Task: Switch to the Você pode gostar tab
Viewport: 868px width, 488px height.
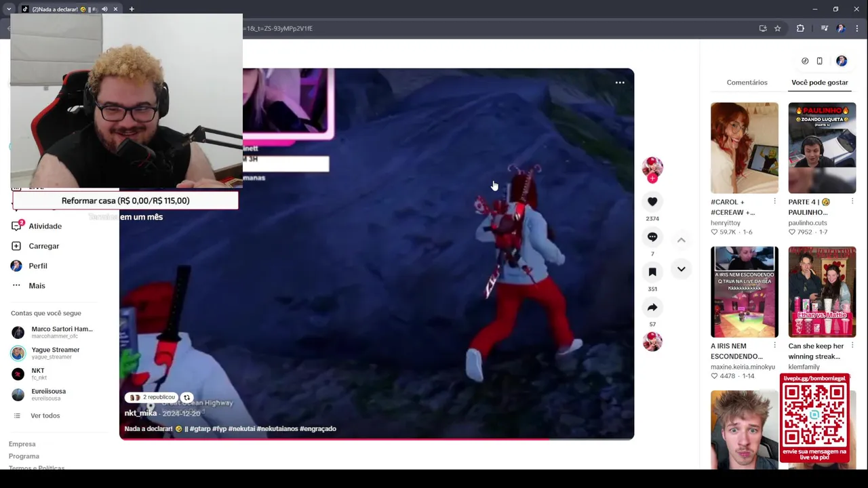Action: [819, 82]
